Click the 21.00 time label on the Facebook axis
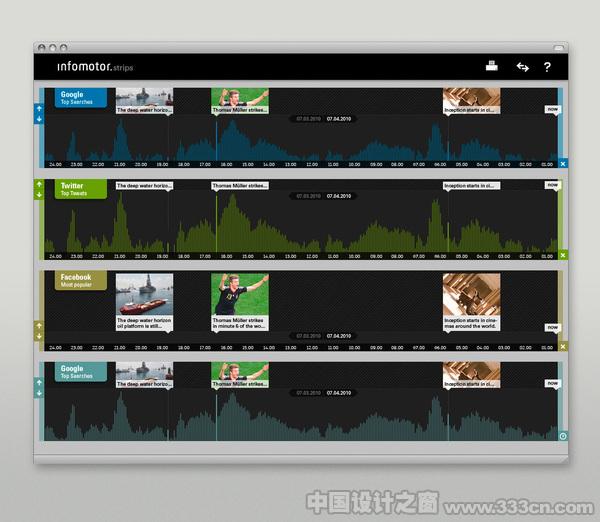 click(120, 347)
